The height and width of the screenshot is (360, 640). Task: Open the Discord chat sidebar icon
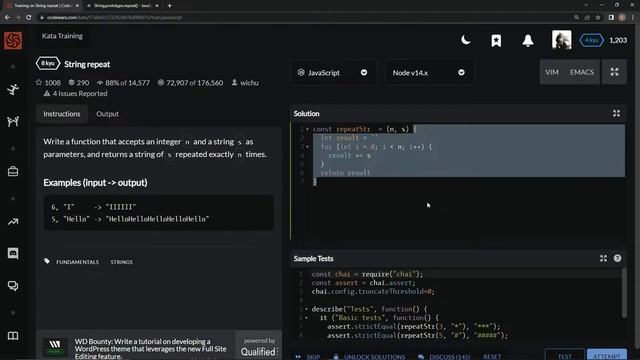pos(13,253)
